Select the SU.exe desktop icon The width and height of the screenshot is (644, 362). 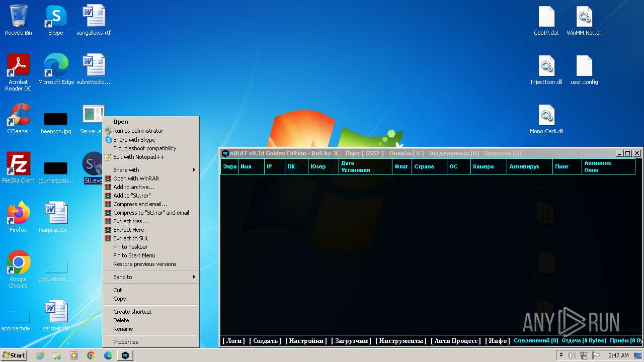pyautogui.click(x=93, y=168)
